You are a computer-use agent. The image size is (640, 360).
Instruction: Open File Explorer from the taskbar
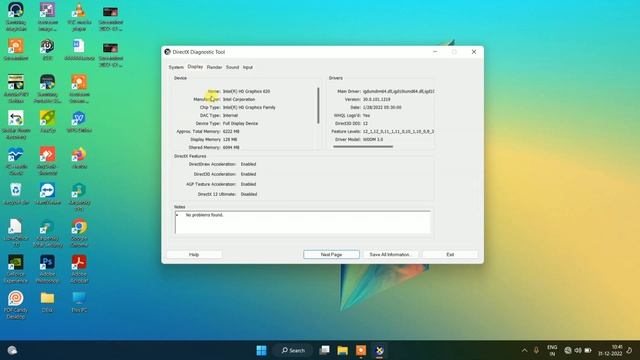(x=342, y=350)
